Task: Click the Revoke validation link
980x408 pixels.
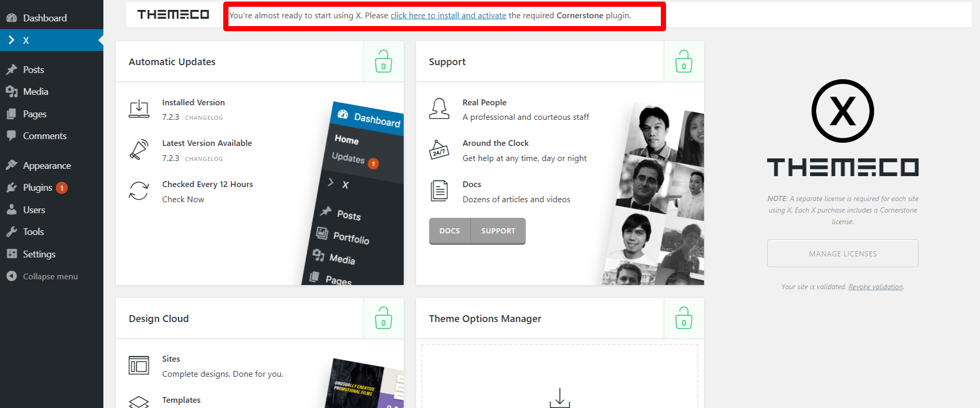Action: point(876,287)
